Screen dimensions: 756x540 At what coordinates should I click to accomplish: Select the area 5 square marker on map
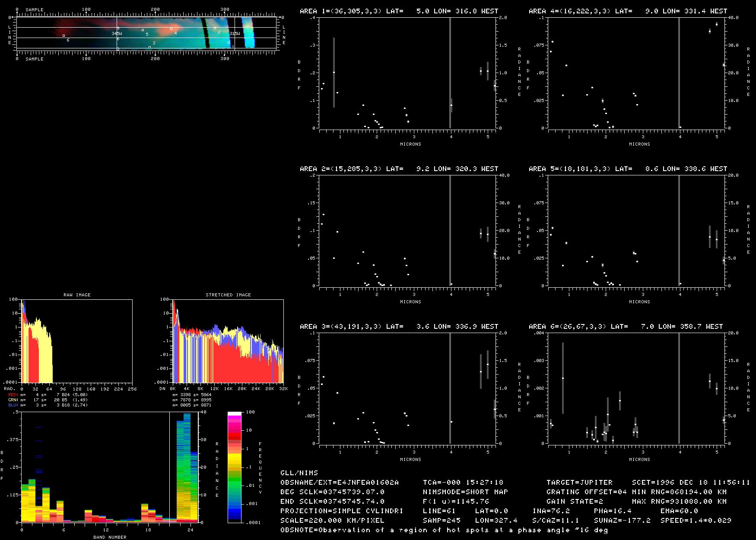click(143, 30)
